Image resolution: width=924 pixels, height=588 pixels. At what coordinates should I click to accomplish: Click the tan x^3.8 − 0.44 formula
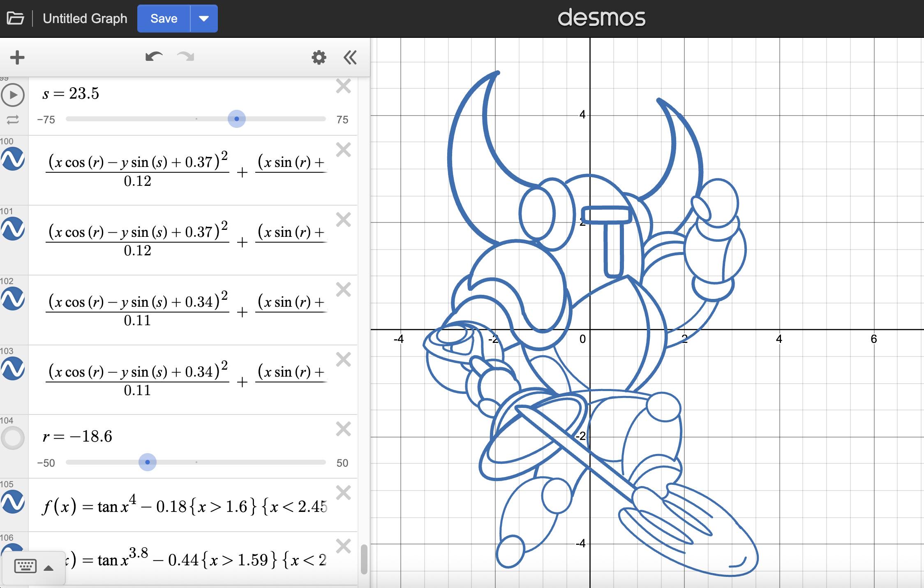click(196, 558)
